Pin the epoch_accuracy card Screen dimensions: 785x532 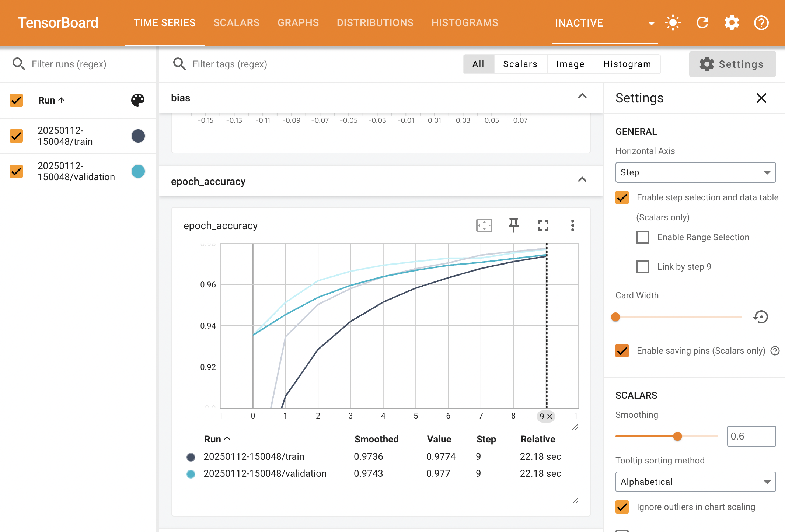point(513,225)
